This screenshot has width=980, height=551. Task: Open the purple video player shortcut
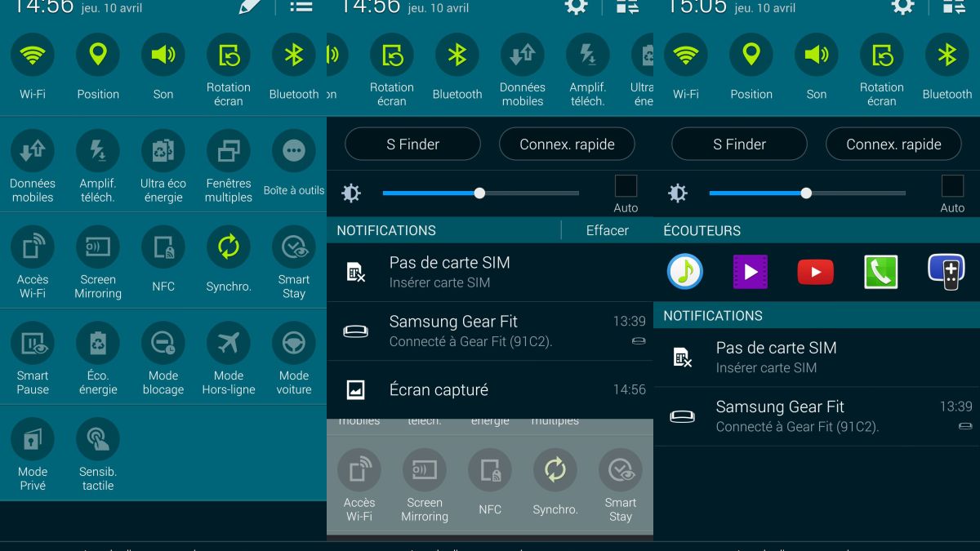point(750,272)
